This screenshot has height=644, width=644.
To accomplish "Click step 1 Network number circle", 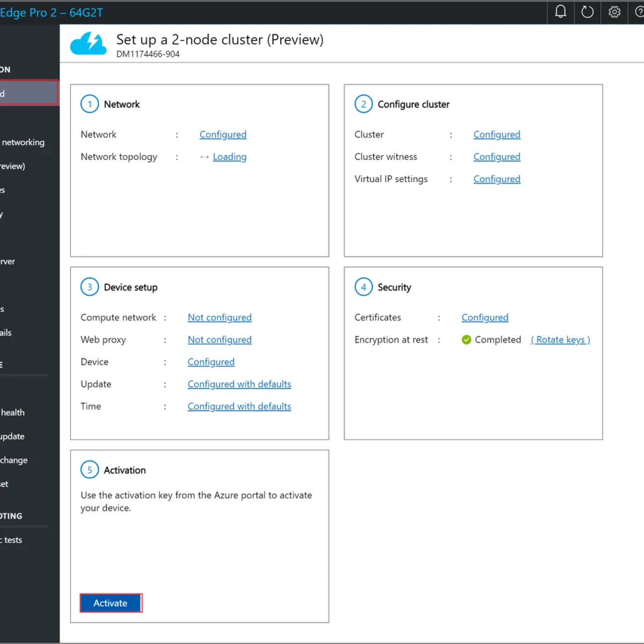I will pyautogui.click(x=90, y=104).
